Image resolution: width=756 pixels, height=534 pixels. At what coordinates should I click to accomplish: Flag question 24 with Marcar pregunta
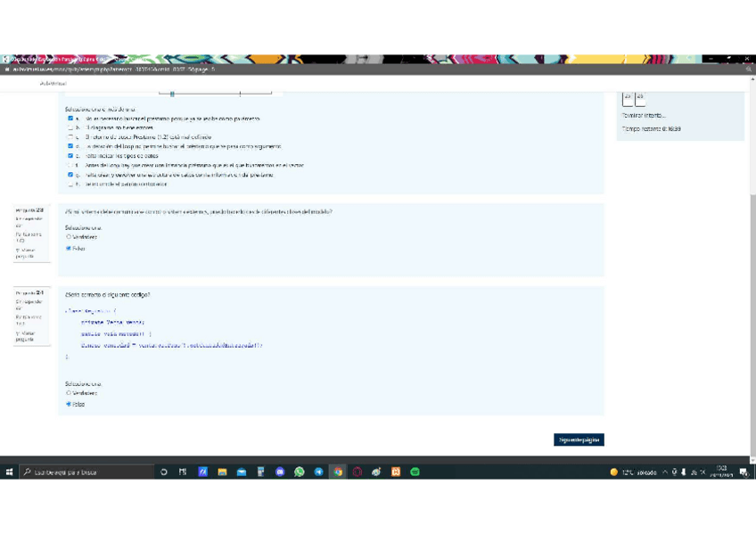26,336
